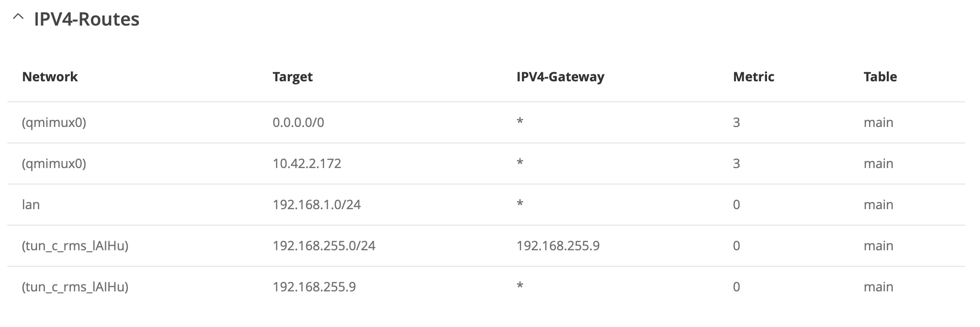Viewport: 980px width, 327px height.
Task: Click the second (qmimux0) network entry
Action: 54,163
